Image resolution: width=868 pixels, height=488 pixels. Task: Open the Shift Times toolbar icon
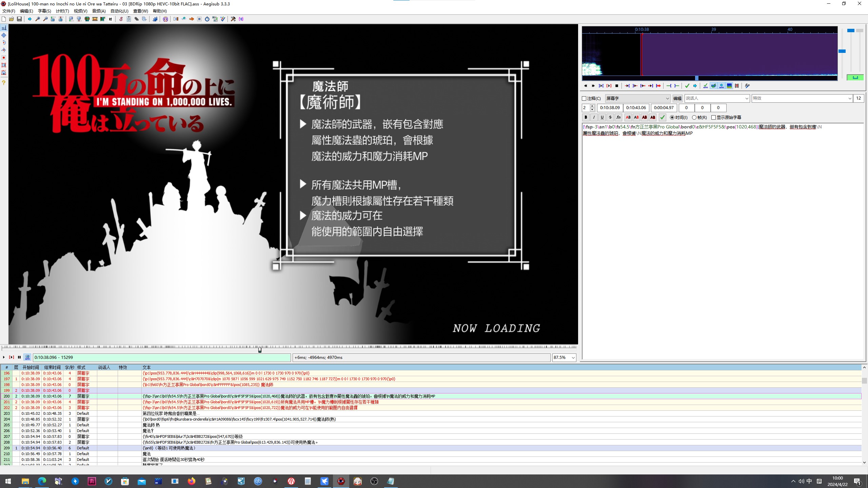[x=176, y=19]
